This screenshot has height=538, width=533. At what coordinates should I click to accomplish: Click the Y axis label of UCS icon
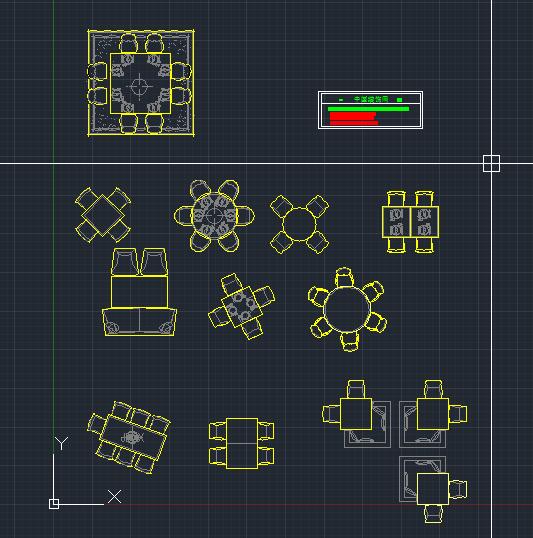click(61, 444)
